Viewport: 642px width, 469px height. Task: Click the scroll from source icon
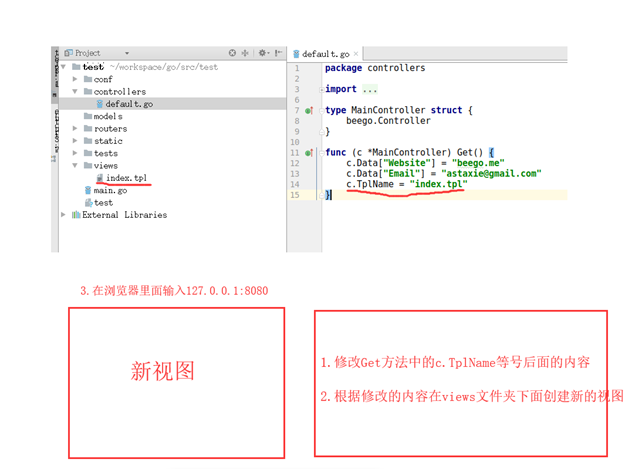click(x=232, y=53)
